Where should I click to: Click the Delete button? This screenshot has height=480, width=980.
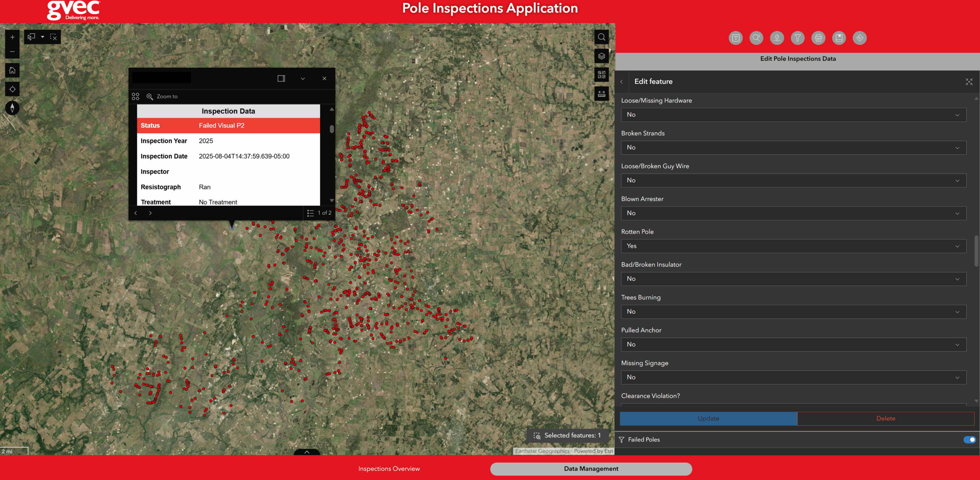coord(885,418)
